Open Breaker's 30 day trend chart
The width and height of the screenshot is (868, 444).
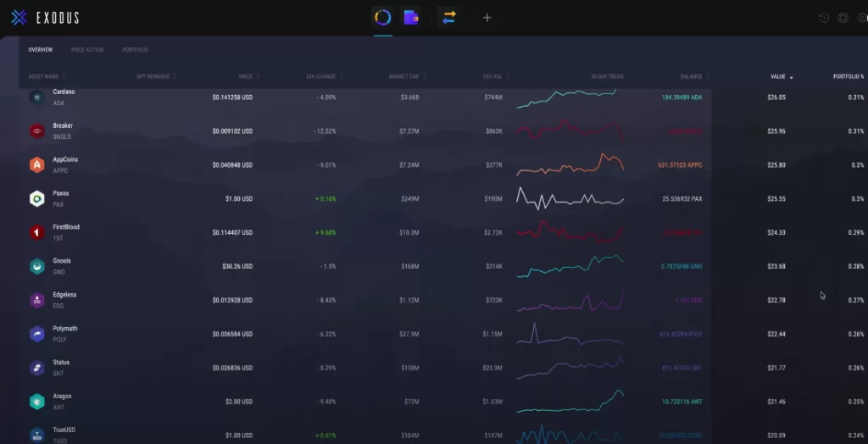coord(570,130)
